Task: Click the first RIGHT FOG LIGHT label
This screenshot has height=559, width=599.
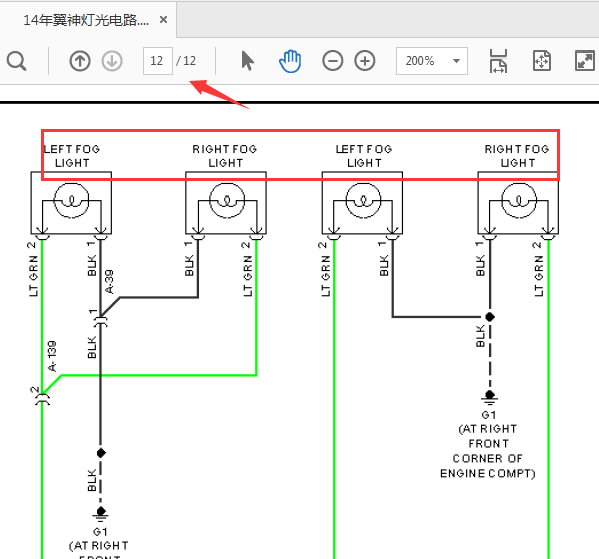Action: [x=225, y=156]
